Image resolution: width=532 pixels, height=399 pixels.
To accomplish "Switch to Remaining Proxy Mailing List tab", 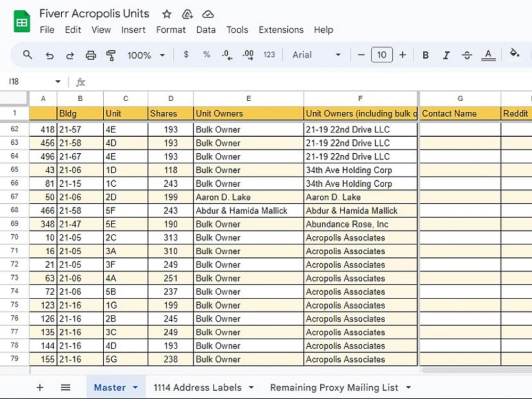I will [x=334, y=387].
